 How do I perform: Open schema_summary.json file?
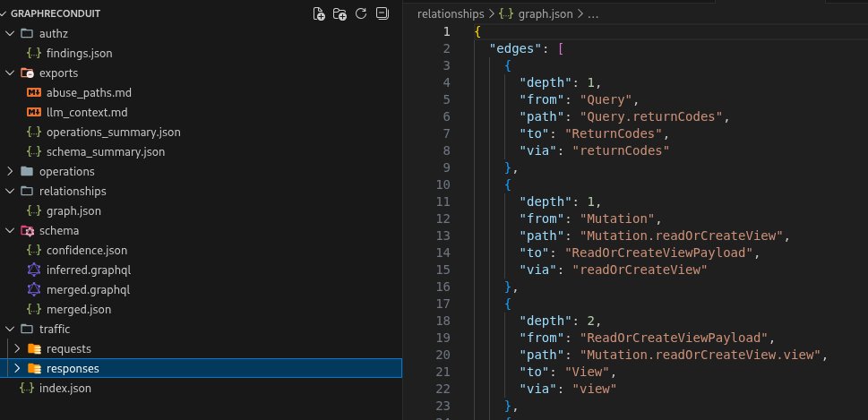(x=106, y=151)
